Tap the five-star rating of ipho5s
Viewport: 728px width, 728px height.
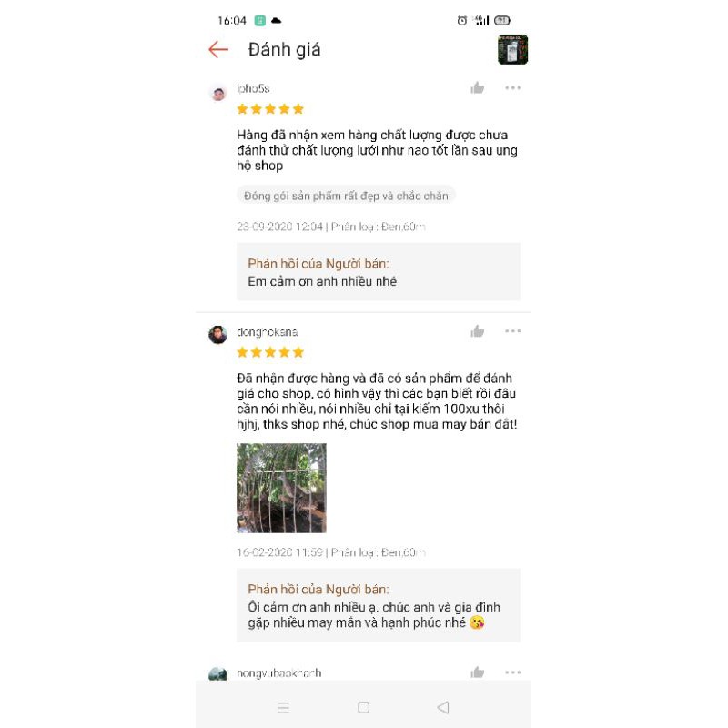point(269,109)
